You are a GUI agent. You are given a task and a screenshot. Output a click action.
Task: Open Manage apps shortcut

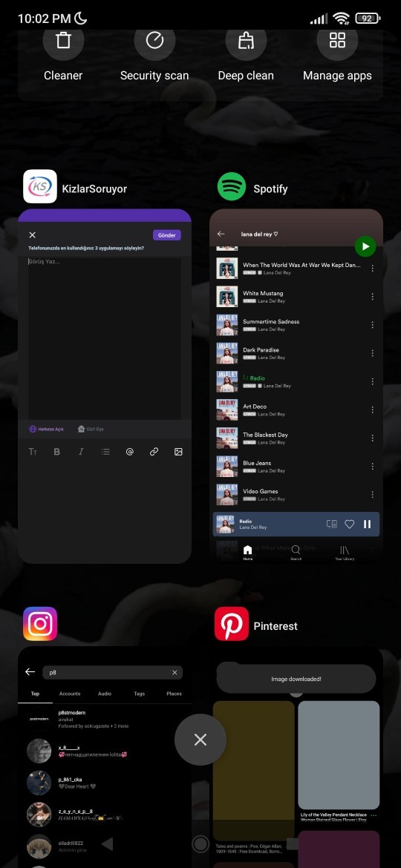337,54
